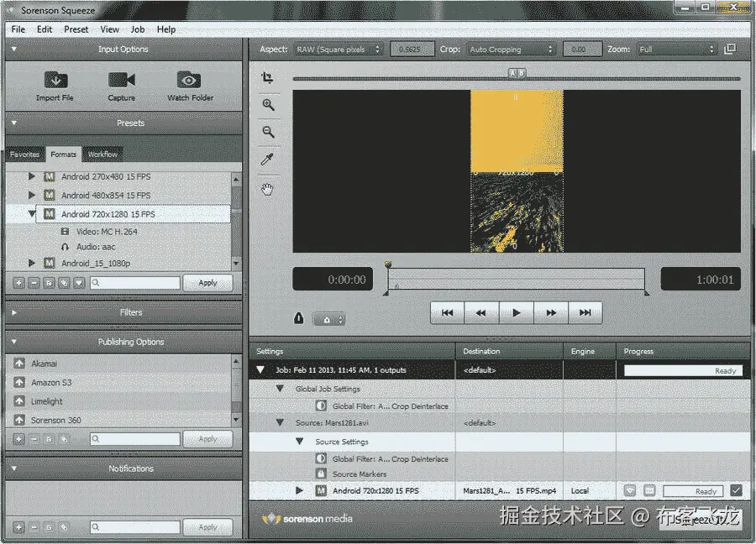Expand the Android_15_1080p preset

pyautogui.click(x=32, y=263)
